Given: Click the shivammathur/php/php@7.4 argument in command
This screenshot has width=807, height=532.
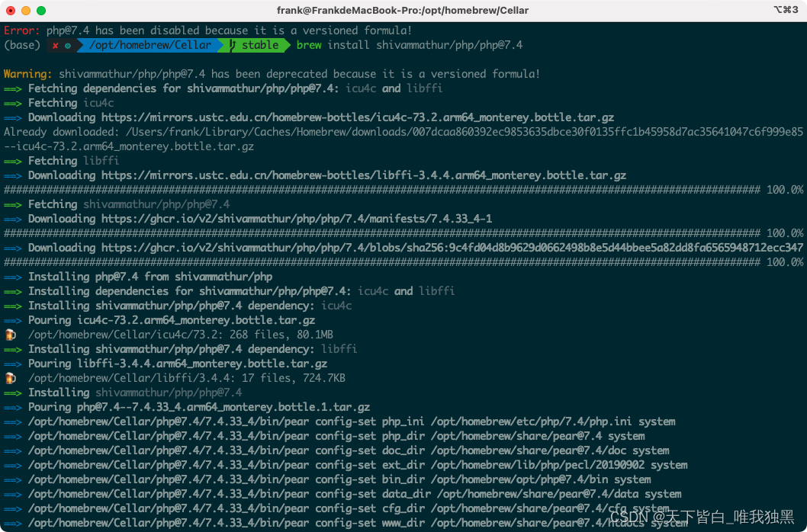Looking at the screenshot, I should tap(449, 45).
